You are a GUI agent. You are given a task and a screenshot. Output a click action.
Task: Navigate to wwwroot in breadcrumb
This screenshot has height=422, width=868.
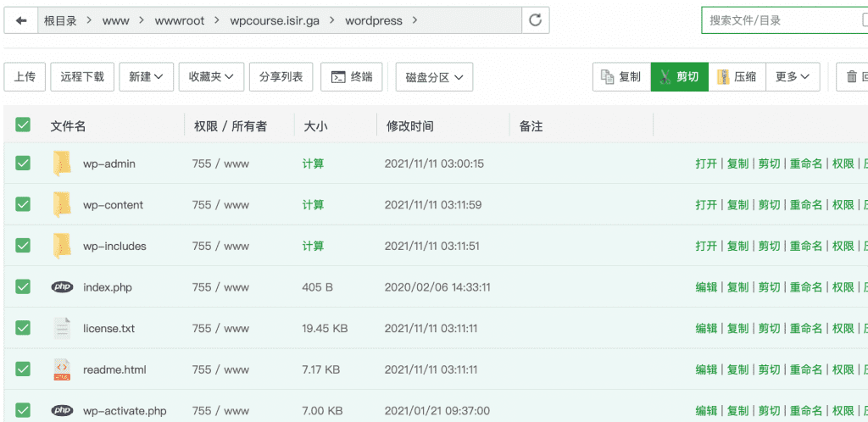click(180, 21)
